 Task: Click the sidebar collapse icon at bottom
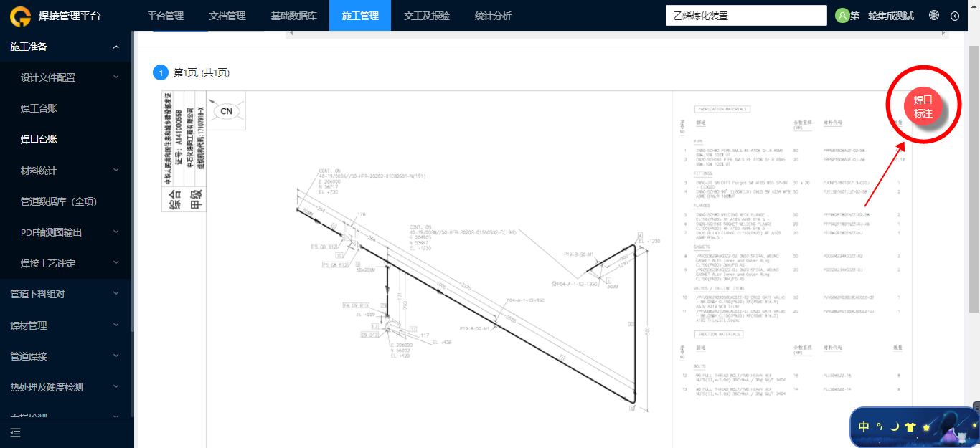point(16,433)
